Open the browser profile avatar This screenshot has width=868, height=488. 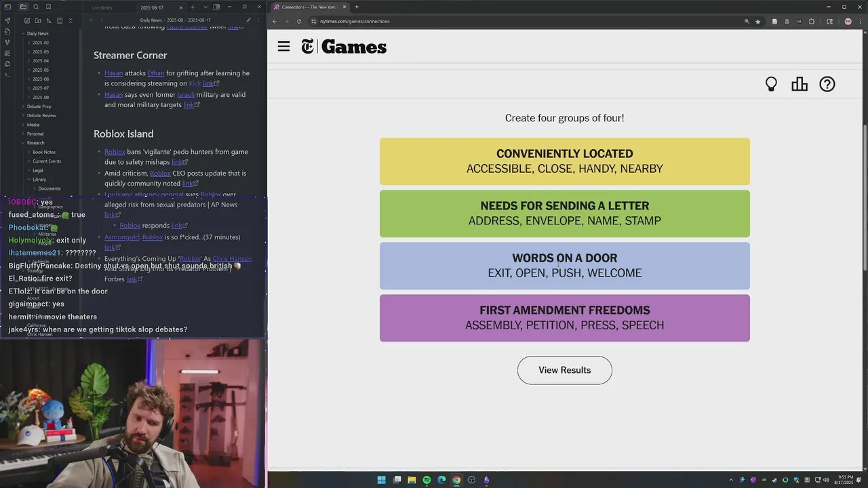(x=848, y=21)
